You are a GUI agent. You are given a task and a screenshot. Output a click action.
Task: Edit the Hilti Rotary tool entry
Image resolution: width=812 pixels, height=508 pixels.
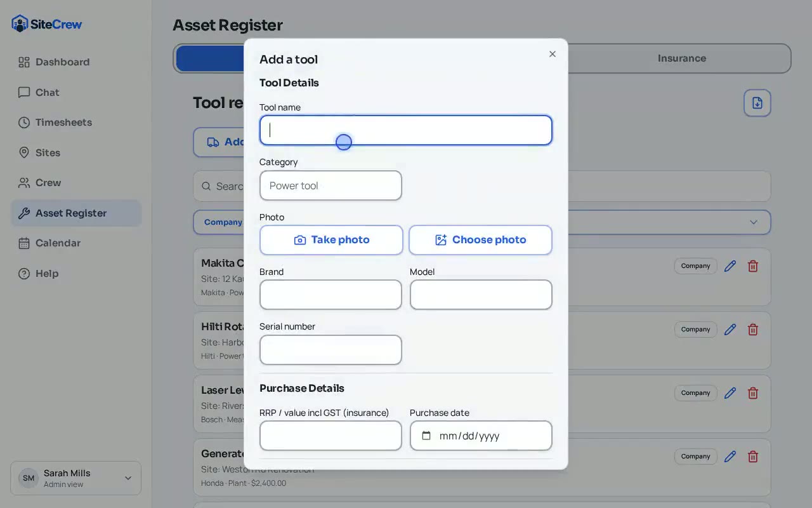[x=730, y=330]
